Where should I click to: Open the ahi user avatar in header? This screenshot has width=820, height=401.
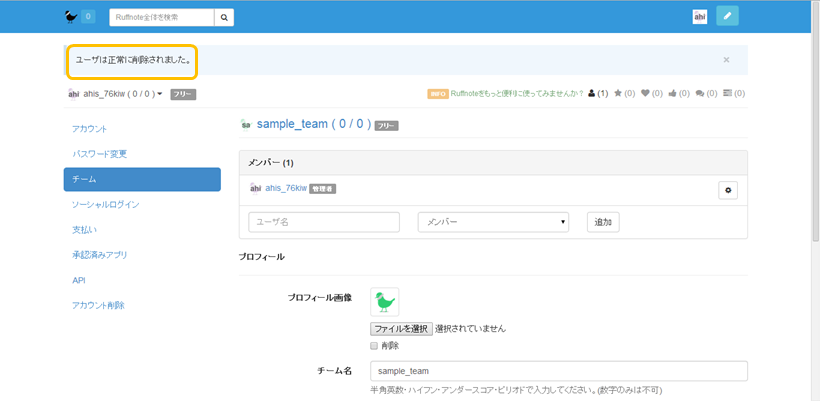click(x=700, y=16)
